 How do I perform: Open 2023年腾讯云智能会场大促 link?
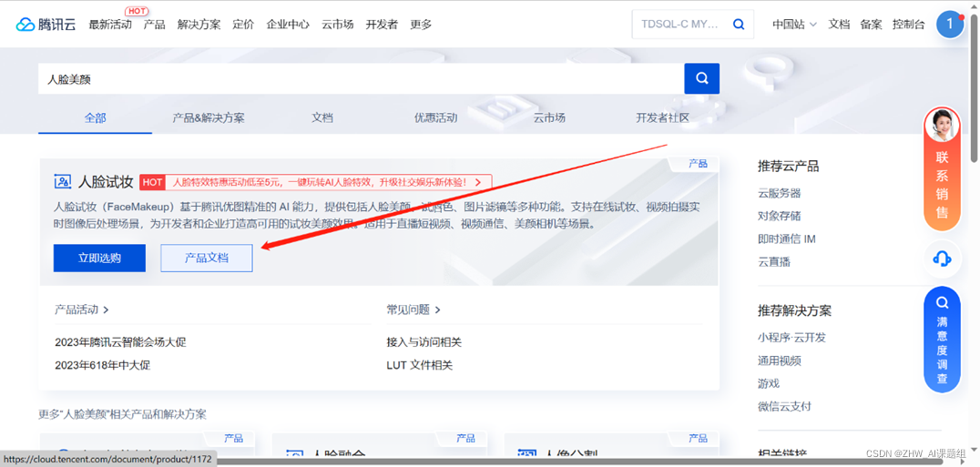point(120,342)
